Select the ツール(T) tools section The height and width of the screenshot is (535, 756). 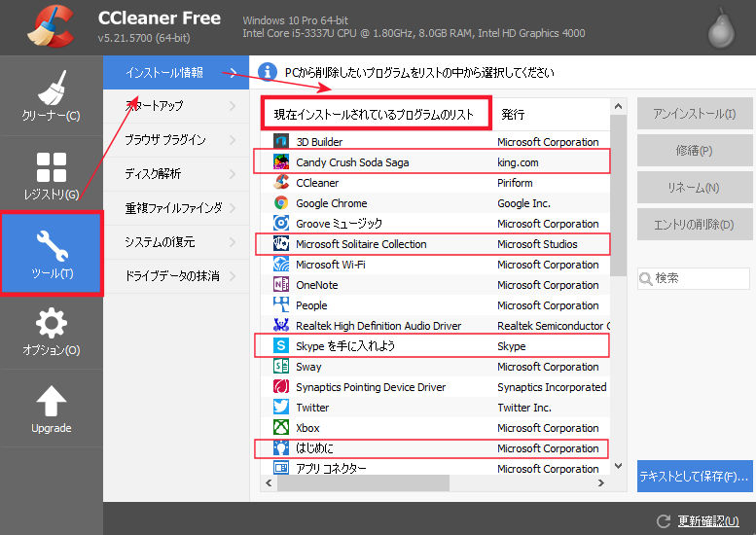click(52, 254)
